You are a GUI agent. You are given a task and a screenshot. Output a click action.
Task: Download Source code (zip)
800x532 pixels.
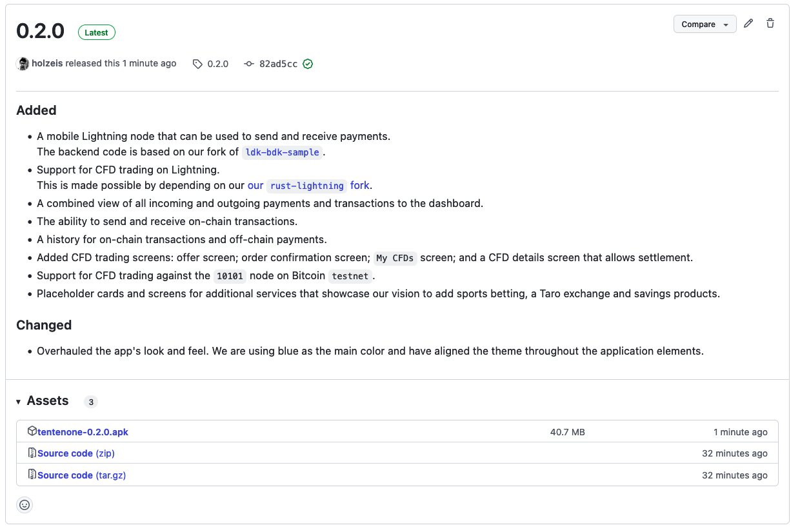(76, 453)
